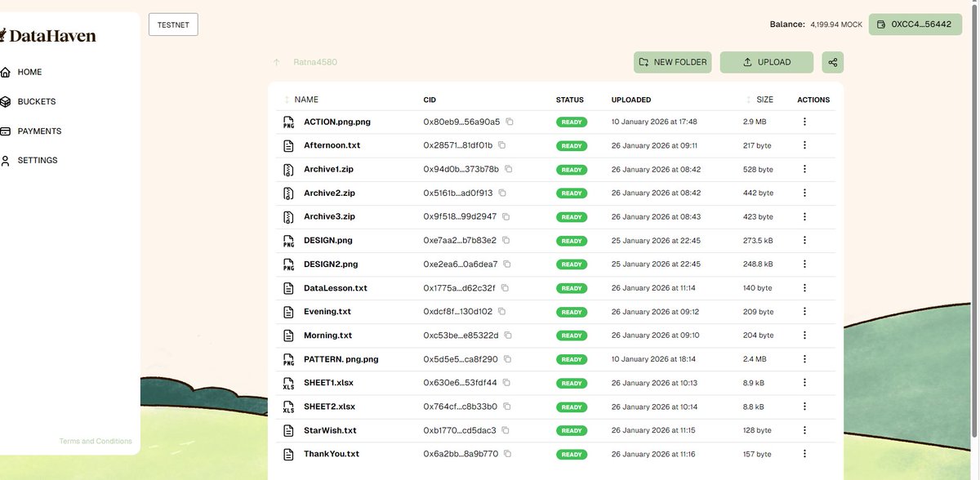
Task: Click the PNG file icon of ACTION.png.png
Action: point(288,122)
